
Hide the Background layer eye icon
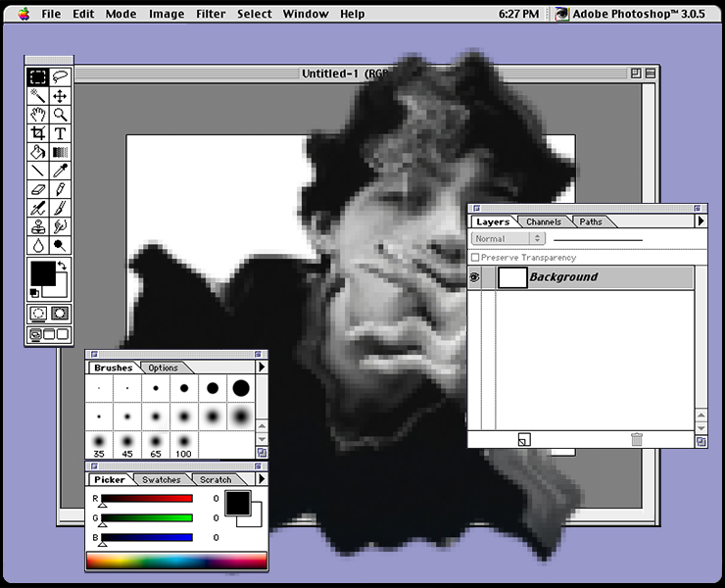[x=474, y=278]
